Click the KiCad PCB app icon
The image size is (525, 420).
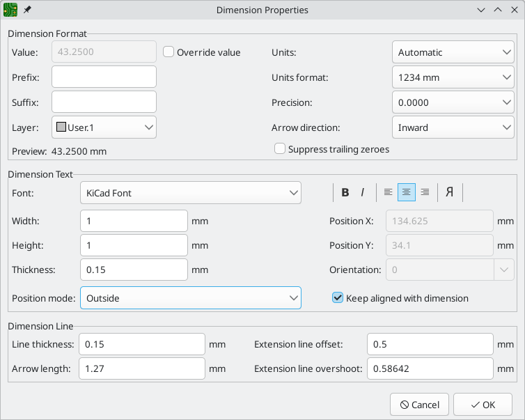click(x=10, y=10)
